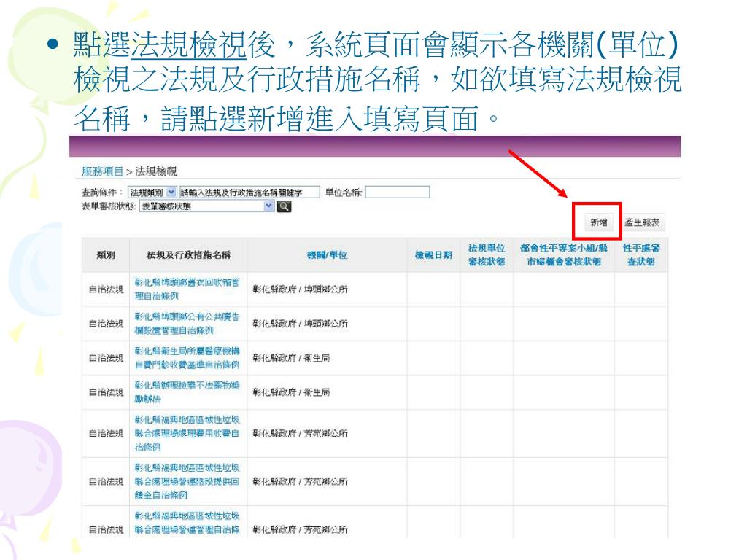This screenshot has width=747, height=560.
Task: Open the 表單審核狀態 dropdown
Action: (206, 206)
